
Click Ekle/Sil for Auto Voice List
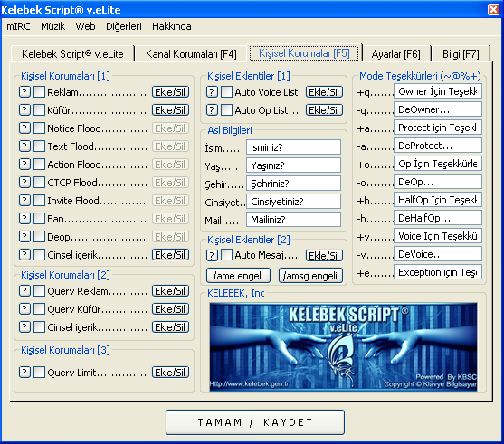[x=324, y=92]
